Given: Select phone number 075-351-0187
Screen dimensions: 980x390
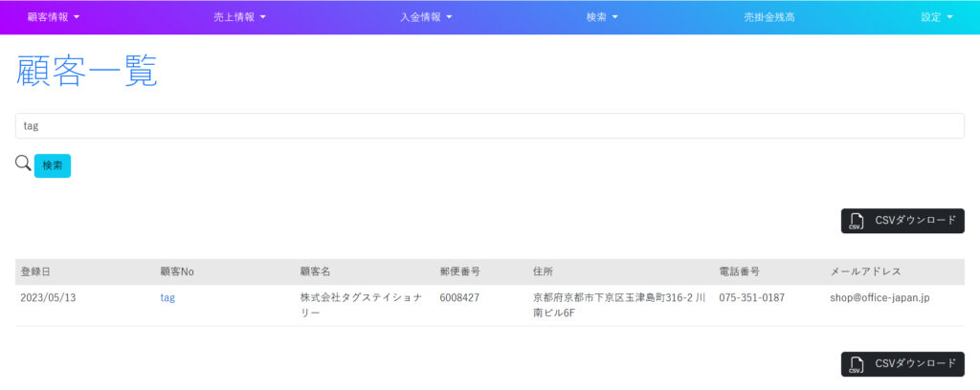Looking at the screenshot, I should [752, 297].
